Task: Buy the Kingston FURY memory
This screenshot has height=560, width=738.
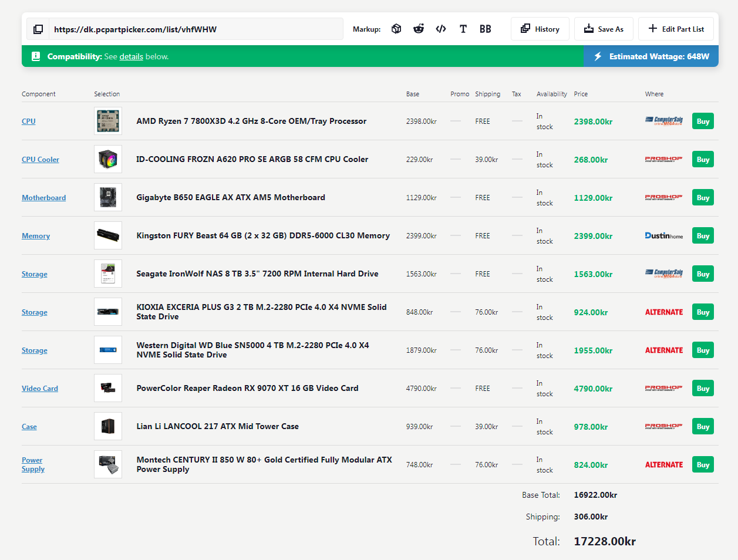Action: 703,235
